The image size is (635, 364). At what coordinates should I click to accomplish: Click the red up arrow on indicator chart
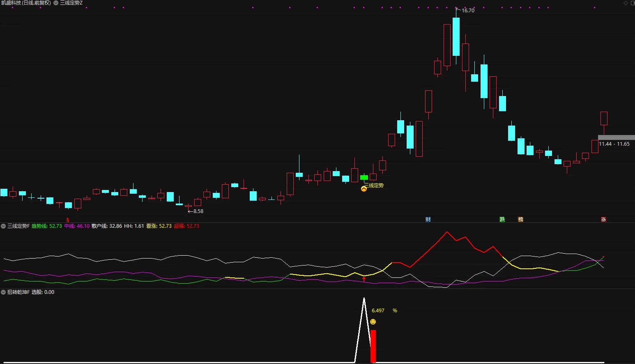click(x=364, y=279)
